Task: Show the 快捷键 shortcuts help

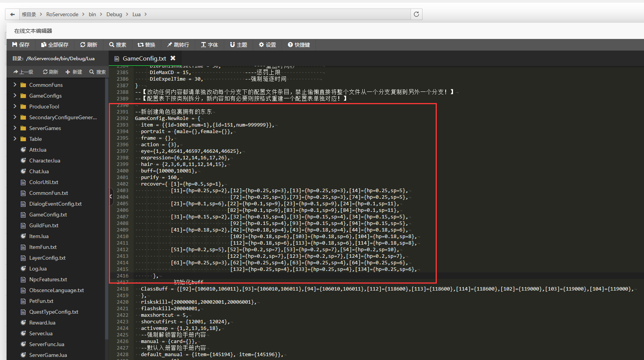Action: pyautogui.click(x=299, y=45)
